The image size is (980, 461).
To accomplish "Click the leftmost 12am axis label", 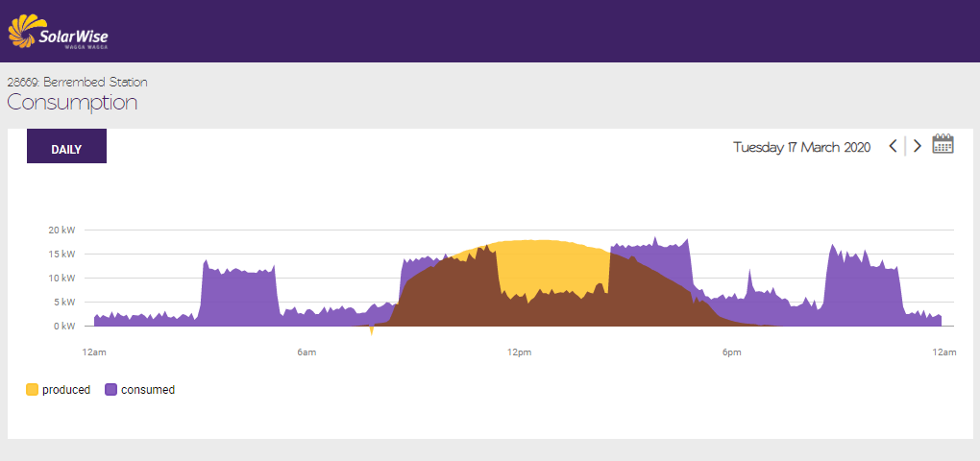I will 93,353.
